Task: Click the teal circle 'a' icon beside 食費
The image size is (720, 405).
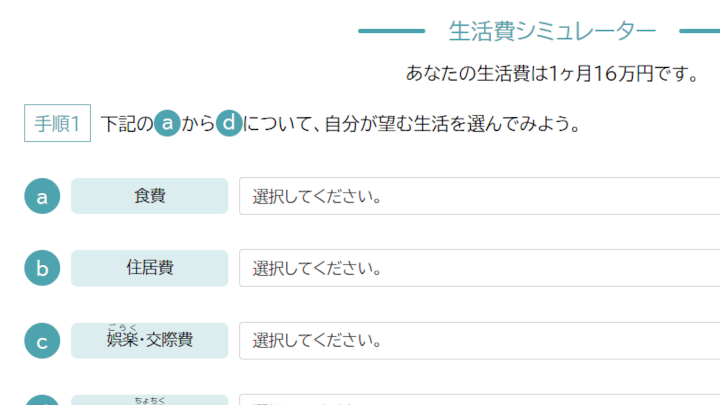Action: 42,196
